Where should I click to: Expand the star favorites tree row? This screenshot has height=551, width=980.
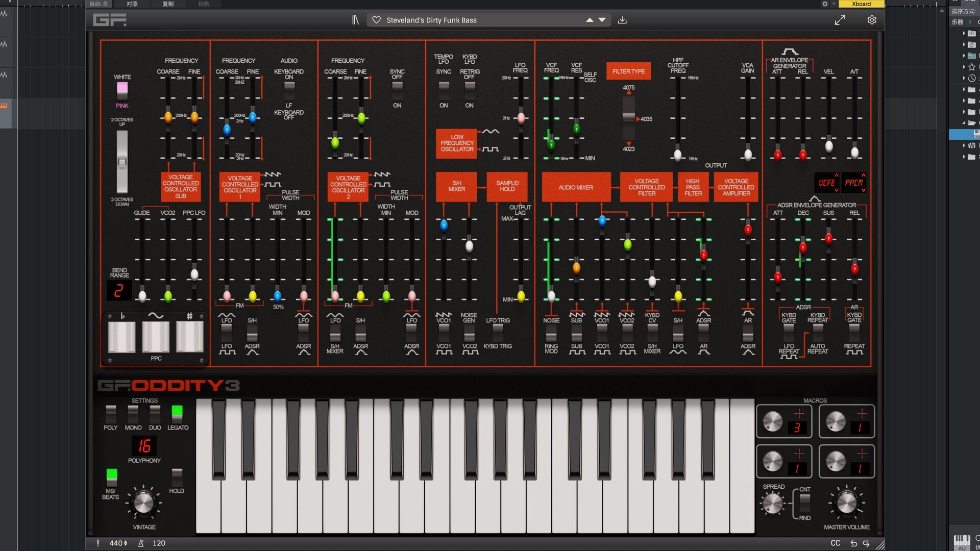(964, 67)
